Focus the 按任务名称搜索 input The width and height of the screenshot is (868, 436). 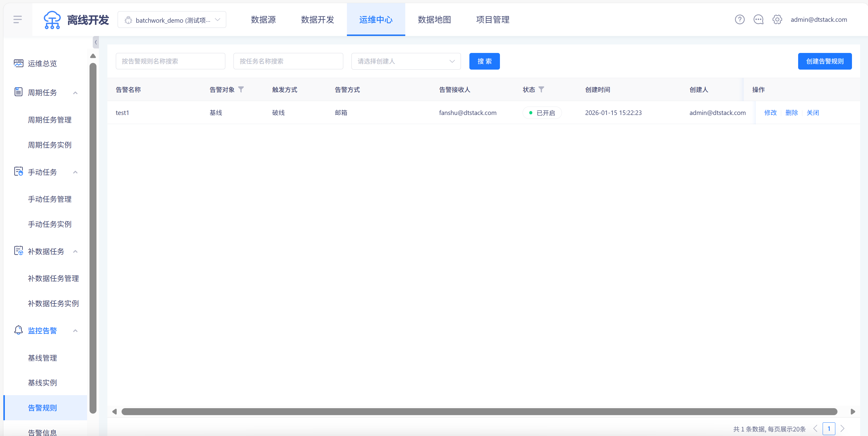pos(288,61)
